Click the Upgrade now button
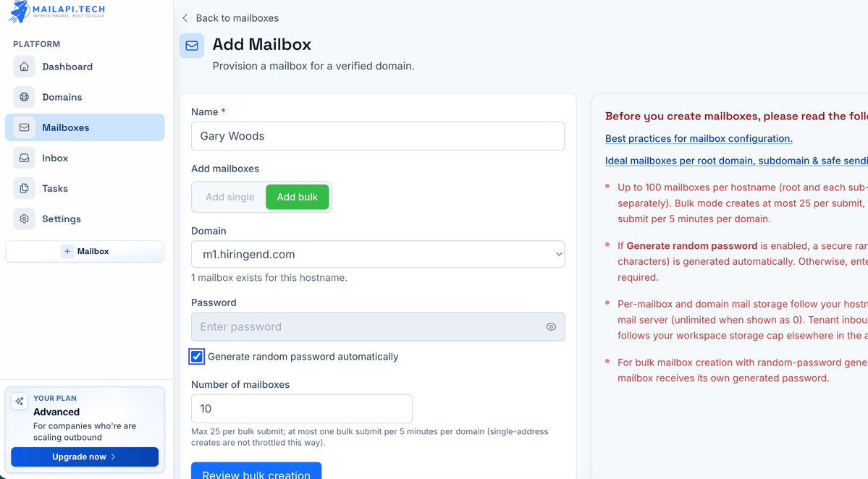 pos(85,457)
